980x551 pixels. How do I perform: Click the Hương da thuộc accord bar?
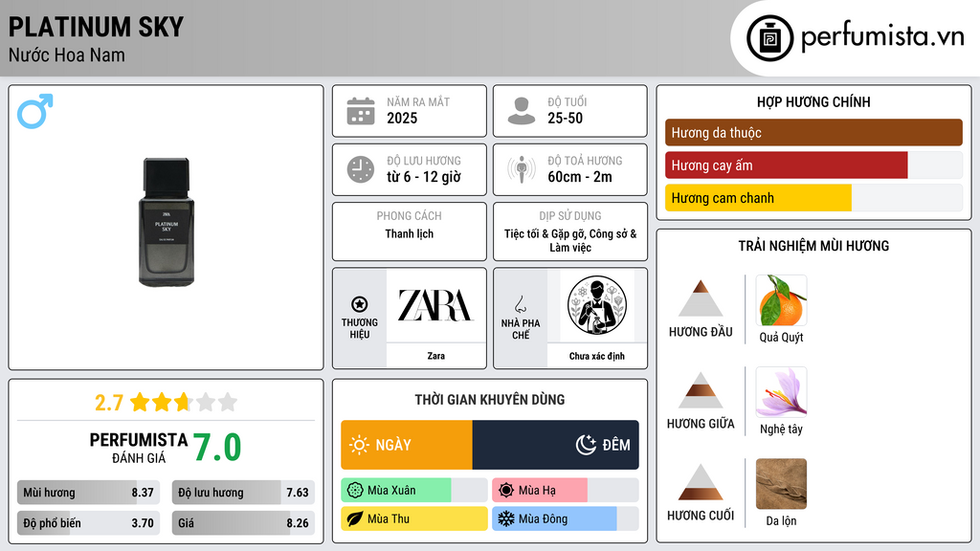[x=813, y=132]
